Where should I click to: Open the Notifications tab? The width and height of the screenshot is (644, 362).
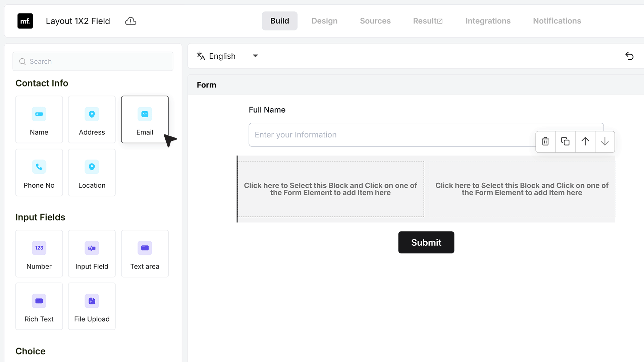pyautogui.click(x=557, y=21)
